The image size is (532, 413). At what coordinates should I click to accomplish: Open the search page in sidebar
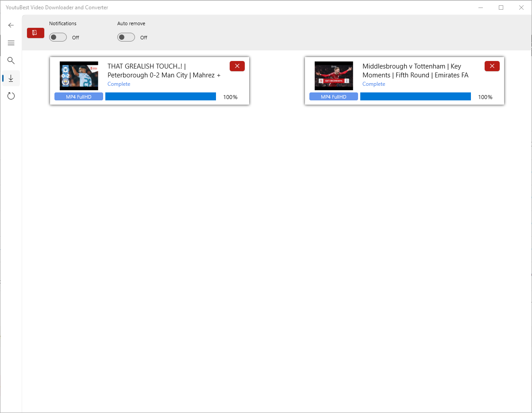pos(11,61)
